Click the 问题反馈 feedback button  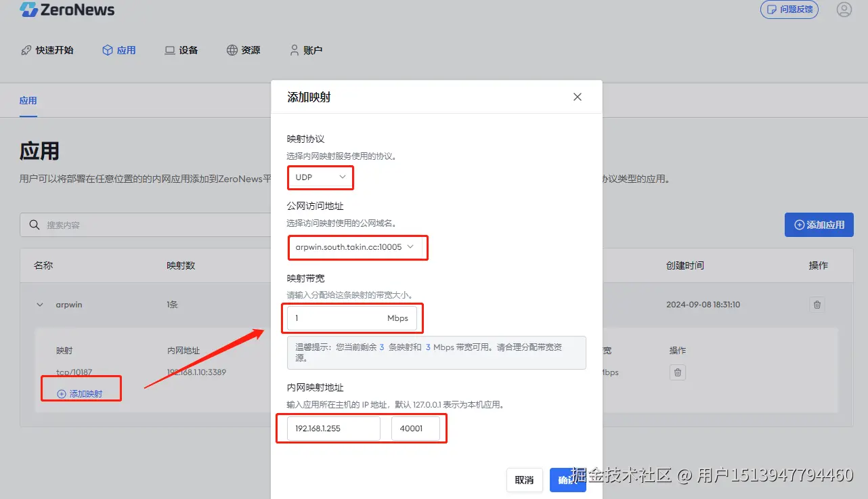tap(789, 9)
